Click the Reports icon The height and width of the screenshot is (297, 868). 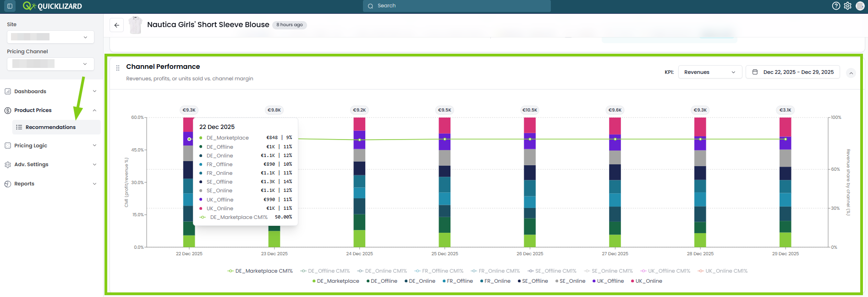pos(8,184)
